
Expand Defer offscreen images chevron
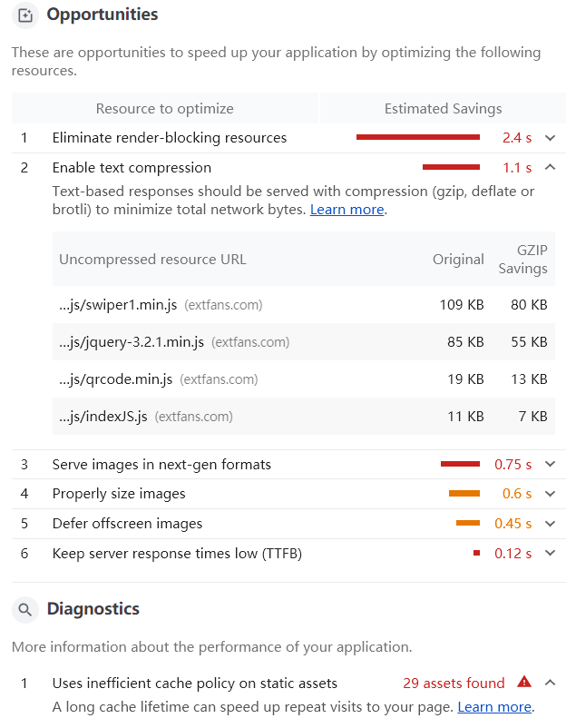(550, 524)
